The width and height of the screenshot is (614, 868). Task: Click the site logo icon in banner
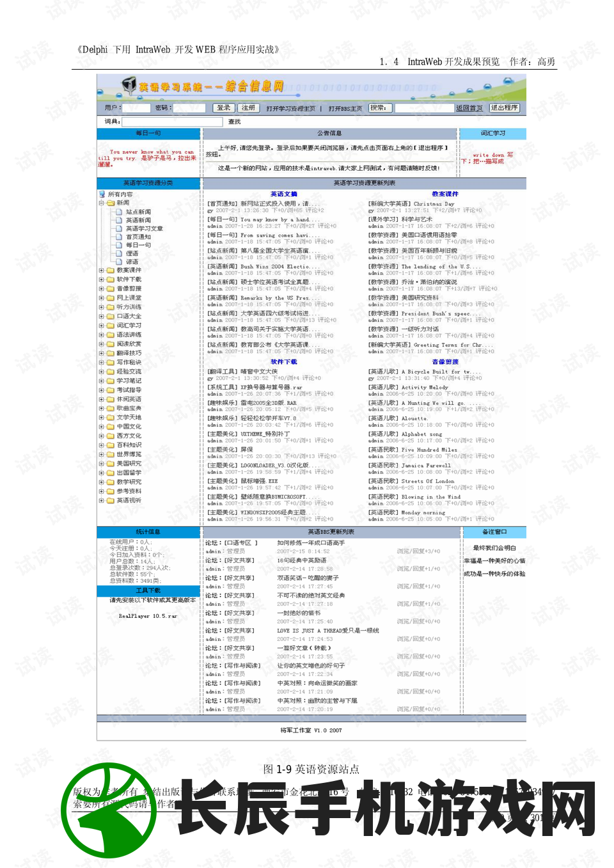point(129,86)
